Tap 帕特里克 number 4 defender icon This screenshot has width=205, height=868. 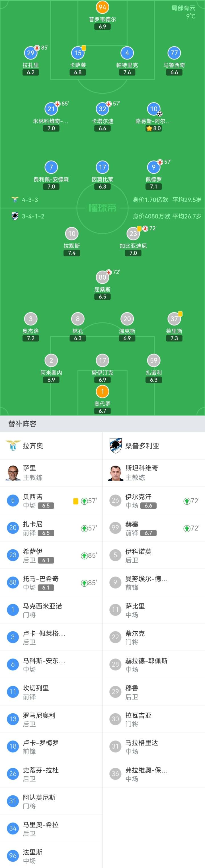point(127,53)
